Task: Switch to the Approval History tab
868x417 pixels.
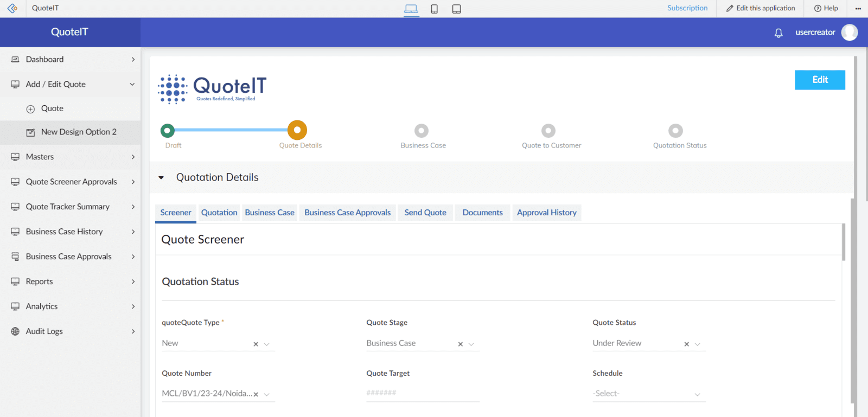Action: click(x=546, y=213)
